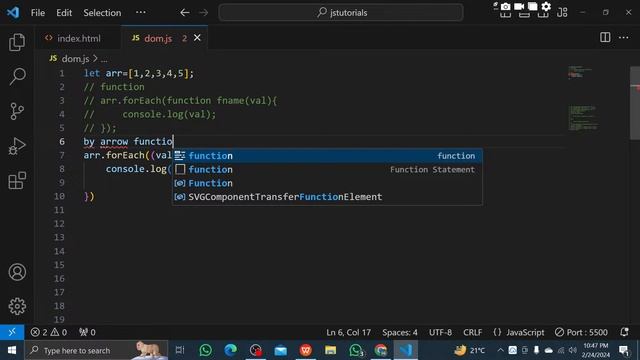Open Google Chrome from the taskbar
This screenshot has height=360, width=640.
(x=381, y=350)
